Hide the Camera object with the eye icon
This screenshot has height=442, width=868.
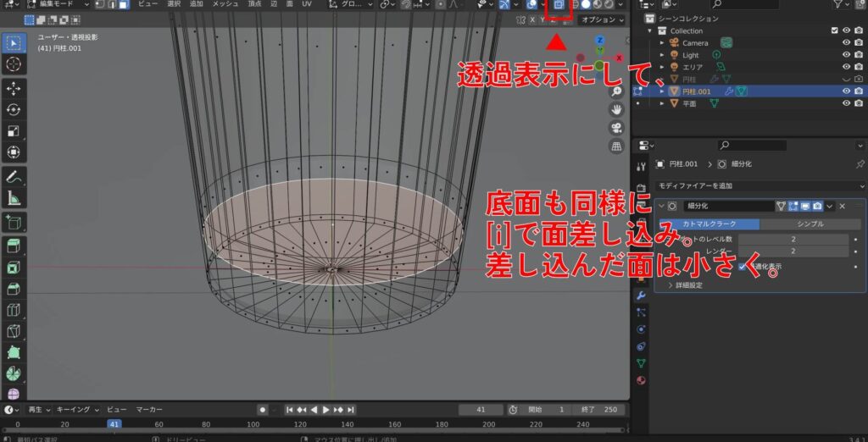tap(846, 43)
